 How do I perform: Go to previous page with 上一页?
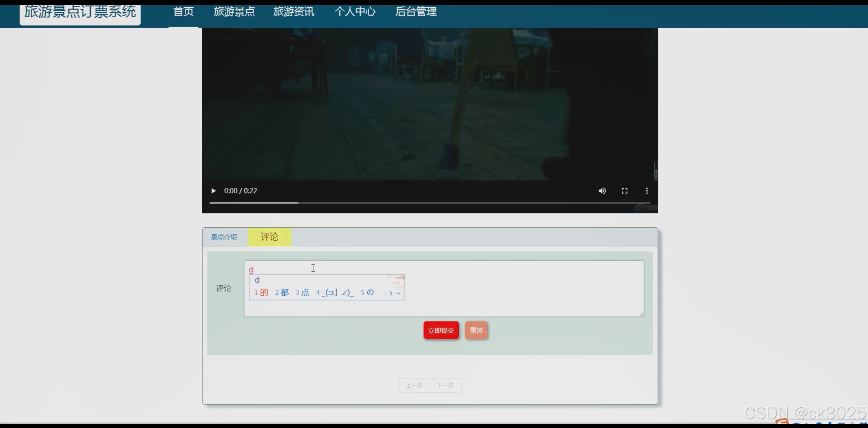coord(414,385)
